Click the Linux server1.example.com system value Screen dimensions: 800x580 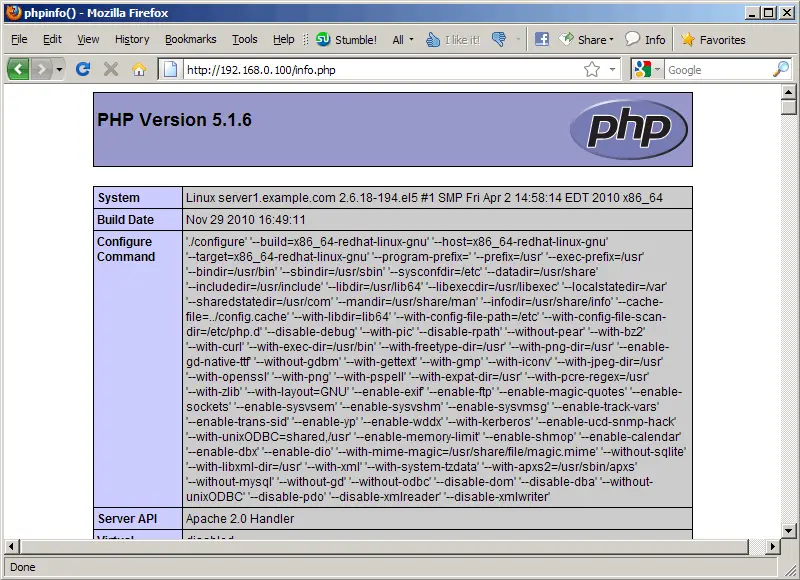(x=424, y=197)
